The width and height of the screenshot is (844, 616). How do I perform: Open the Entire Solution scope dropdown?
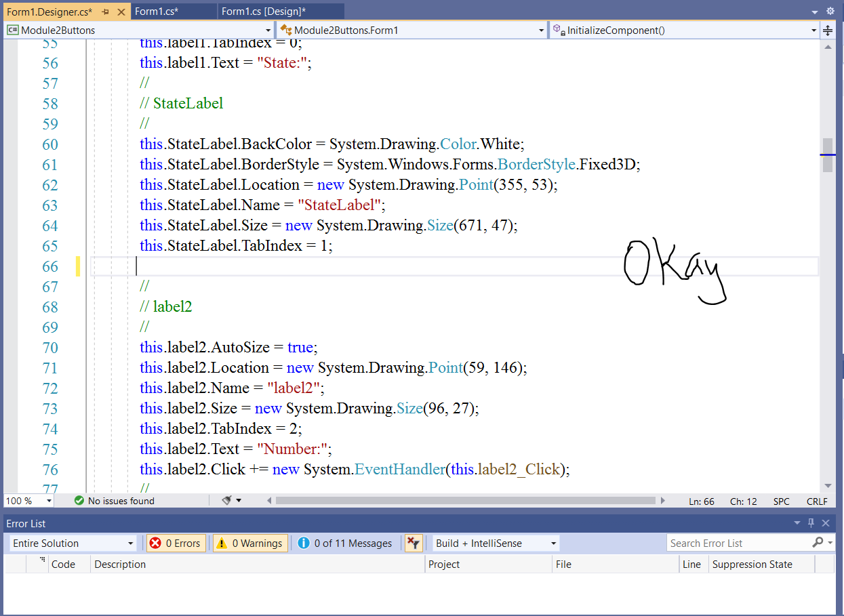[x=73, y=543]
